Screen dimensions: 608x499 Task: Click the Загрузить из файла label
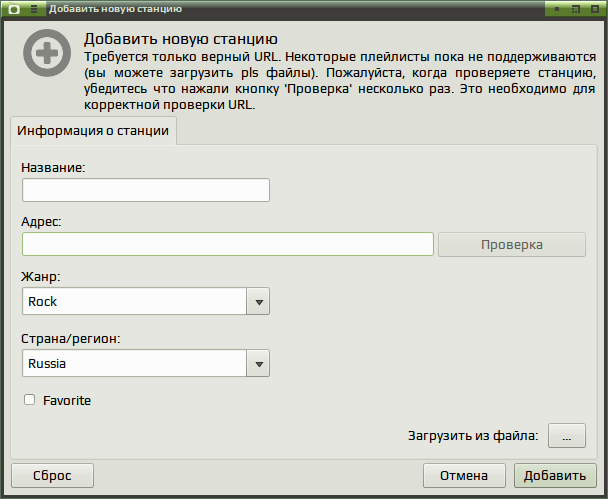(x=473, y=436)
